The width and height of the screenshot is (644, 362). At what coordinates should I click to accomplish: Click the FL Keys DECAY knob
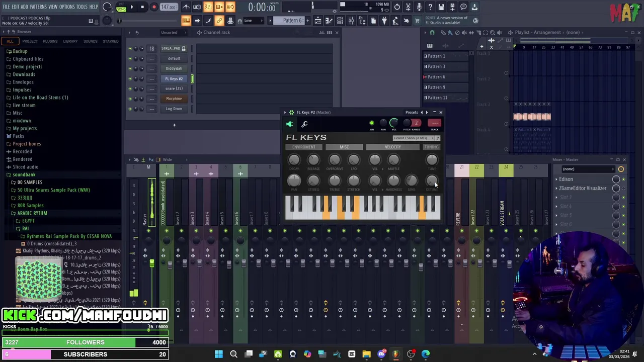[x=294, y=160]
